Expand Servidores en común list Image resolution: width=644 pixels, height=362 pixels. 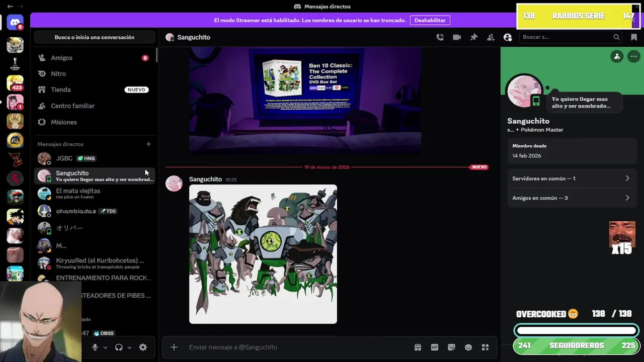click(x=571, y=178)
